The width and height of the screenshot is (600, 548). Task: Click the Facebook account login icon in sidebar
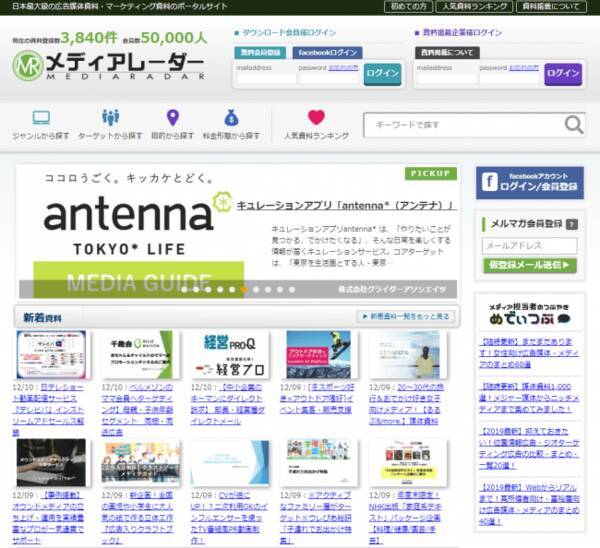(490, 182)
